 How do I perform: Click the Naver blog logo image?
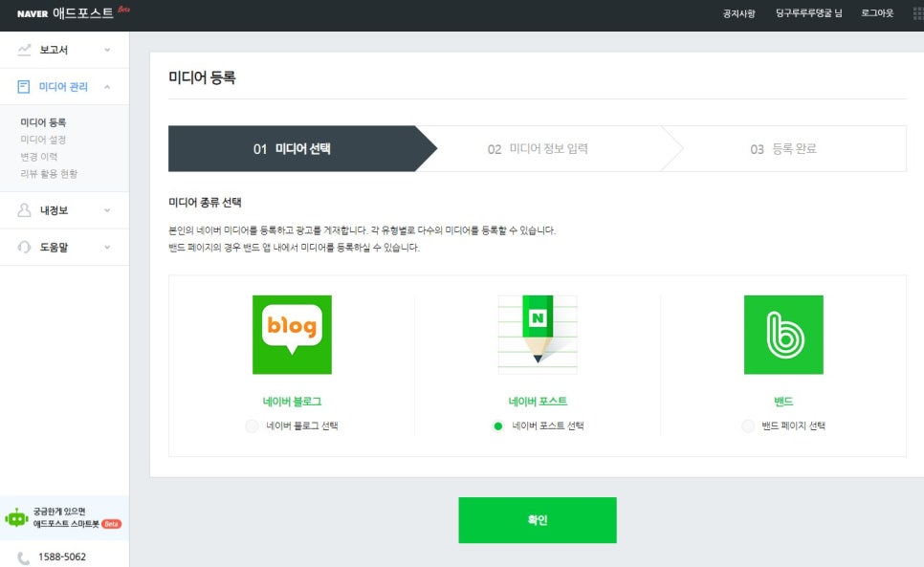pos(293,335)
